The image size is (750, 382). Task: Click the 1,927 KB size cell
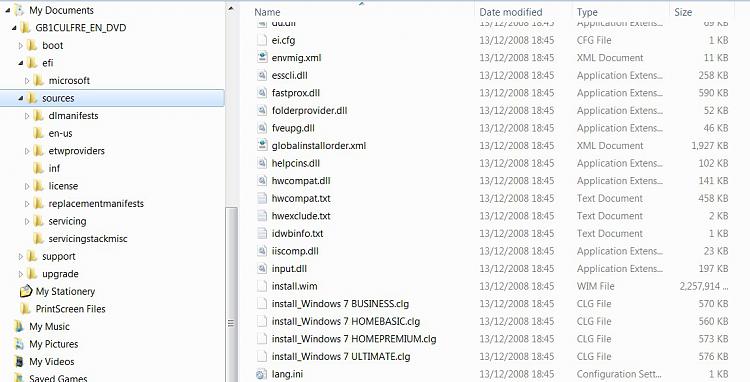[710, 146]
